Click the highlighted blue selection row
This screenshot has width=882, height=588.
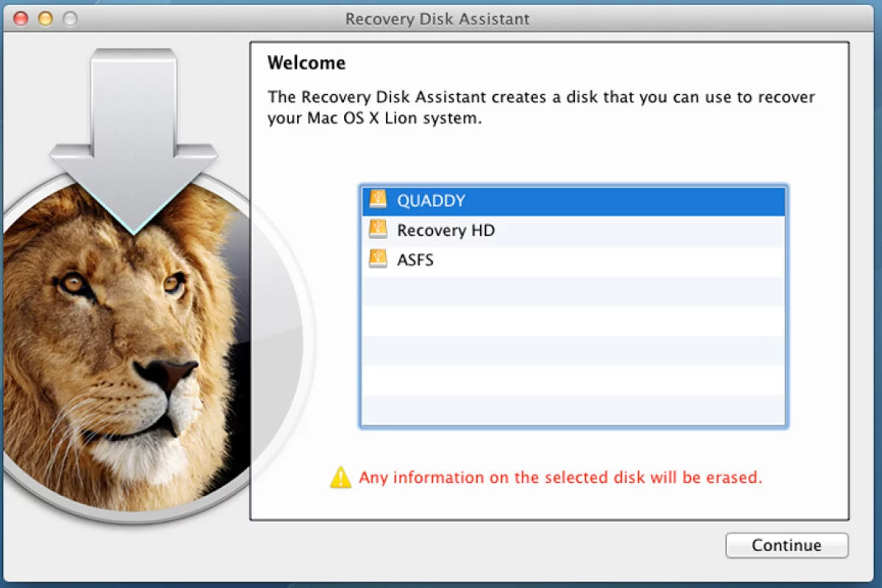click(573, 200)
